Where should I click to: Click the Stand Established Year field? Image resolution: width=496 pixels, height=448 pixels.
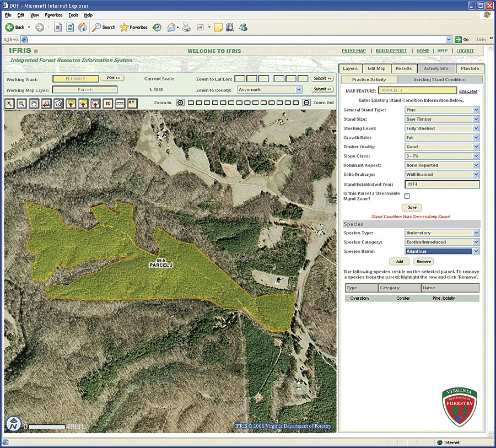(441, 185)
